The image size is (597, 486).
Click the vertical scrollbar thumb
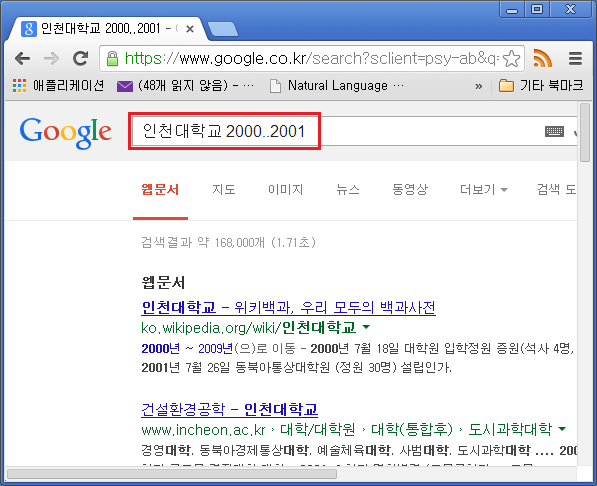coord(585,133)
